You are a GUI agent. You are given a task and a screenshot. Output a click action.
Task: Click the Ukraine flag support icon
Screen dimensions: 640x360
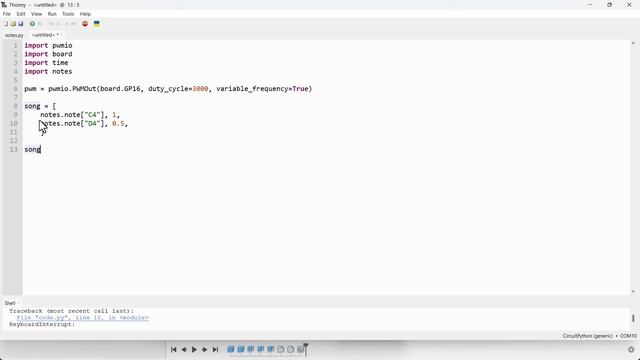pyautogui.click(x=97, y=24)
